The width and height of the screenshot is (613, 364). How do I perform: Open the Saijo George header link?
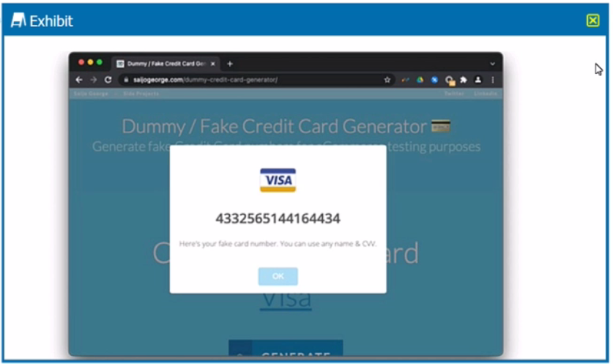[91, 94]
